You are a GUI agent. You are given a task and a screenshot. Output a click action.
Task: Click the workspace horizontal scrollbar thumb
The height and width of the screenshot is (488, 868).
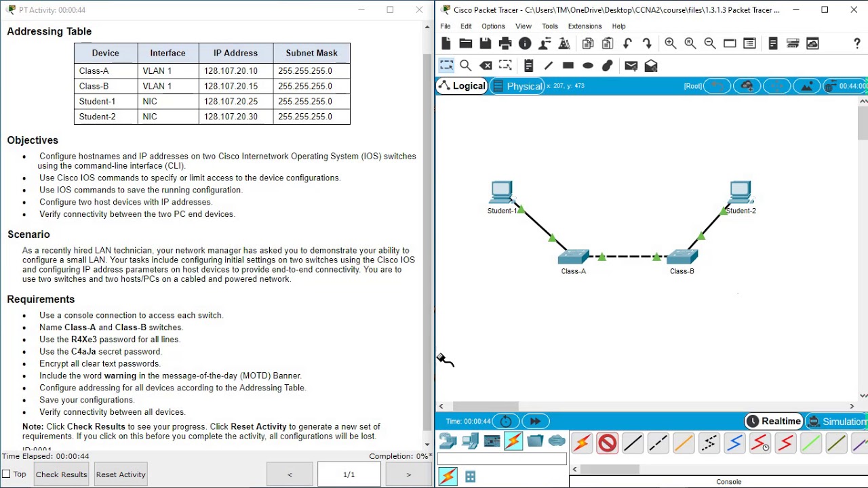point(486,406)
